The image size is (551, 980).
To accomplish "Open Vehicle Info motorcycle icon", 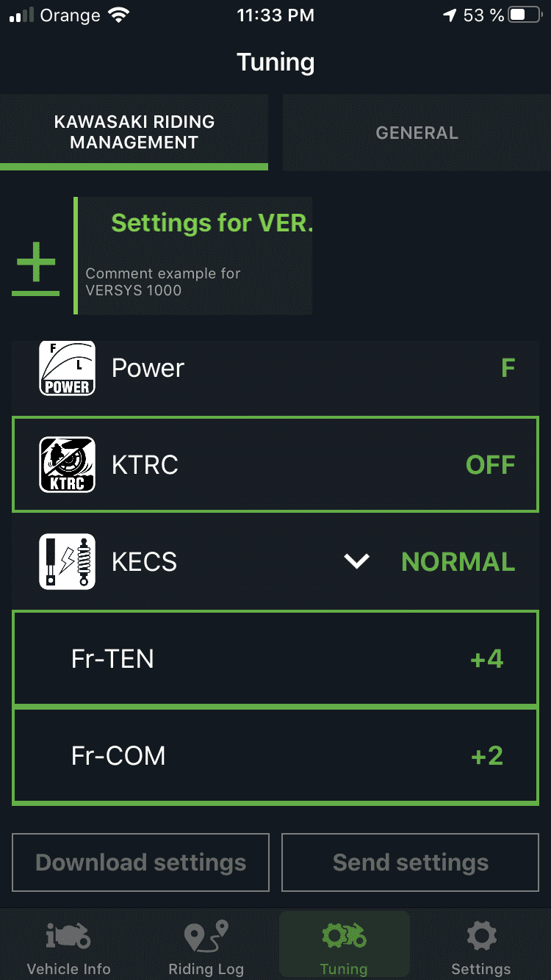I will click(68, 937).
